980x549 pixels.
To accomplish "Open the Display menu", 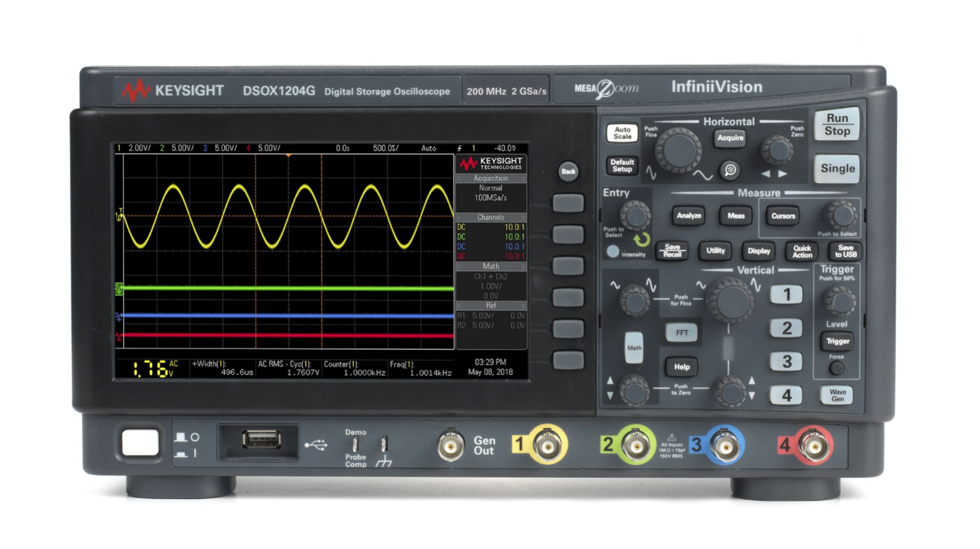I will (758, 251).
